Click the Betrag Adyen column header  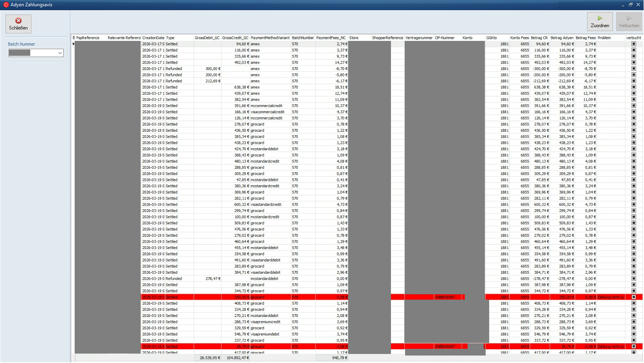click(562, 38)
